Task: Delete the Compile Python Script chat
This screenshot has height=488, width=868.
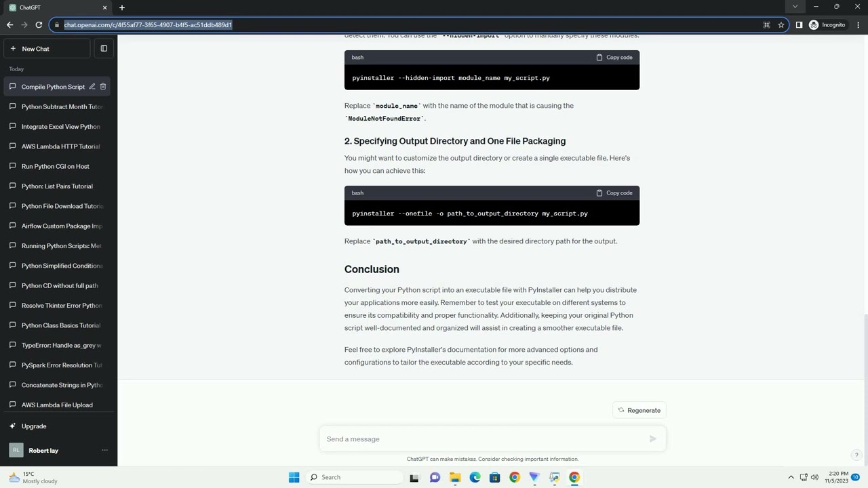Action: coord(103,87)
